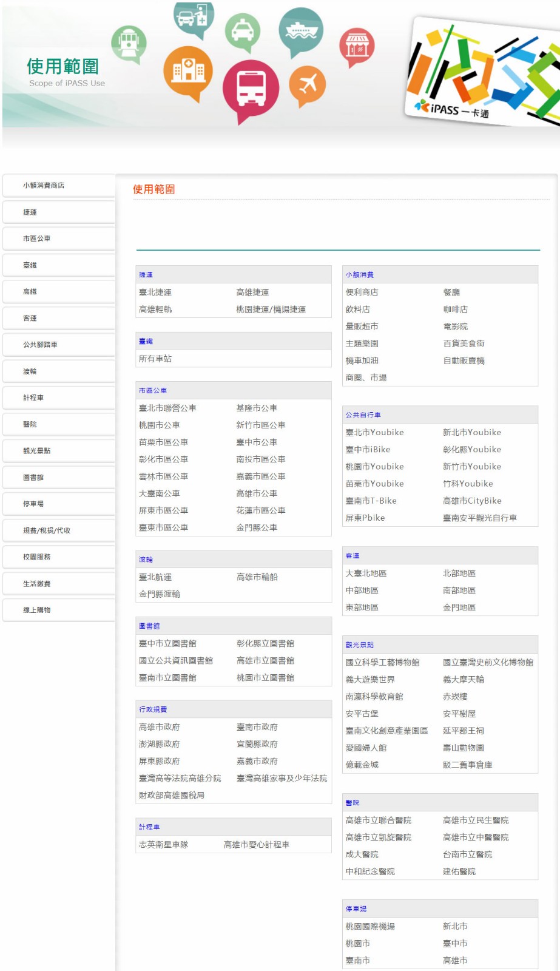Click 大臺北地區 under 客運
Image resolution: width=560 pixels, height=971 pixels.
point(366,573)
